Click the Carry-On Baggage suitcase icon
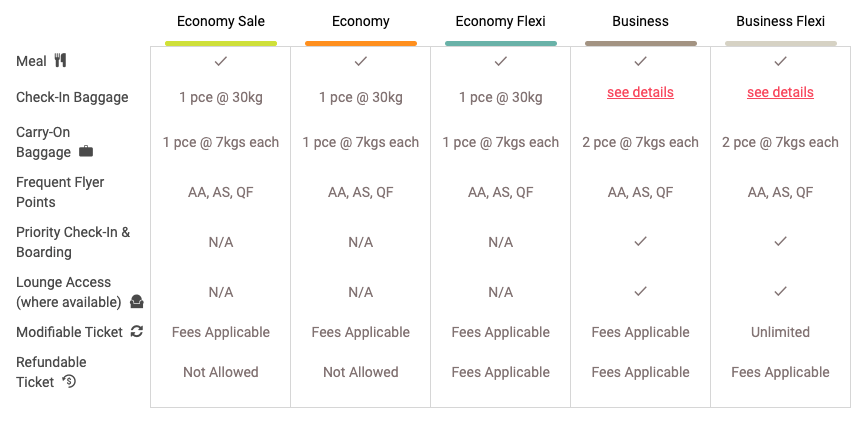This screenshot has height=423, width=862. point(86,152)
